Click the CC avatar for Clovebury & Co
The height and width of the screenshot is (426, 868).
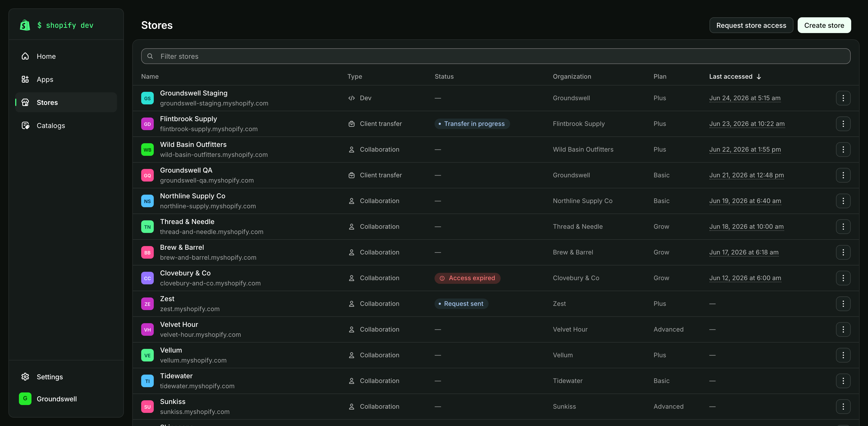(147, 278)
